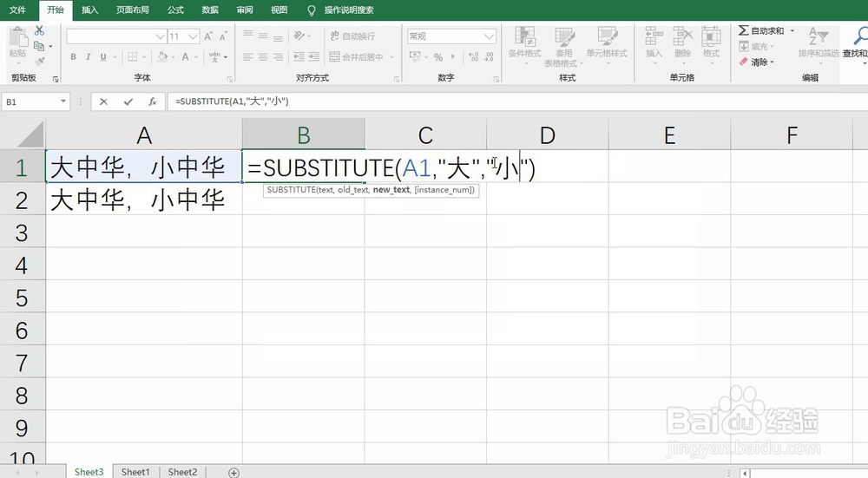Viewport: 868px width, 478px height.
Task: Click the orientation angled text icon
Action: click(299, 36)
